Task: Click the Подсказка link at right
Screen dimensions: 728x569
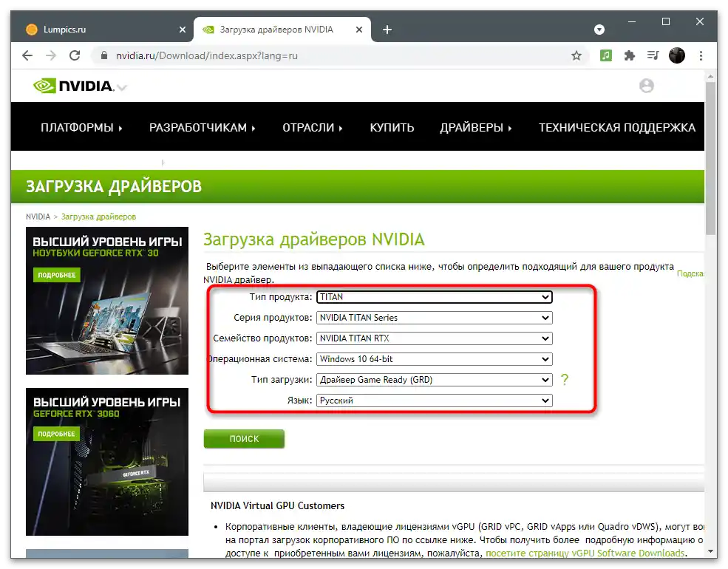Action: [x=690, y=273]
